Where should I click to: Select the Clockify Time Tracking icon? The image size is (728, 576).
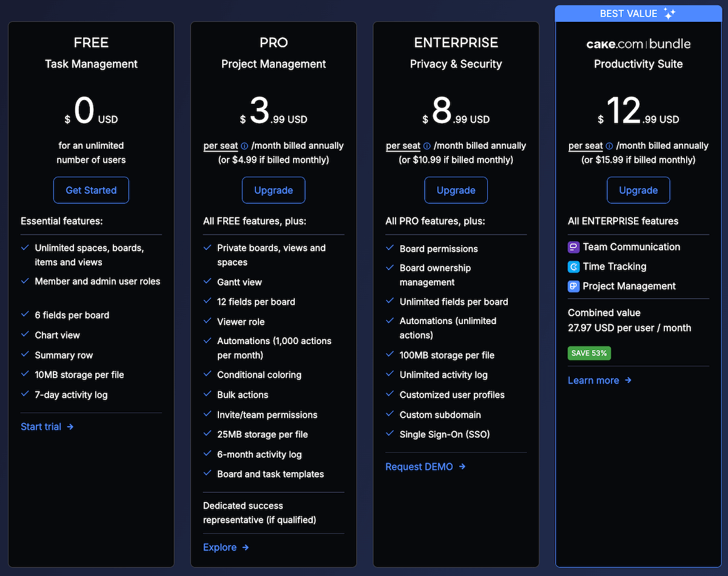pos(573,266)
